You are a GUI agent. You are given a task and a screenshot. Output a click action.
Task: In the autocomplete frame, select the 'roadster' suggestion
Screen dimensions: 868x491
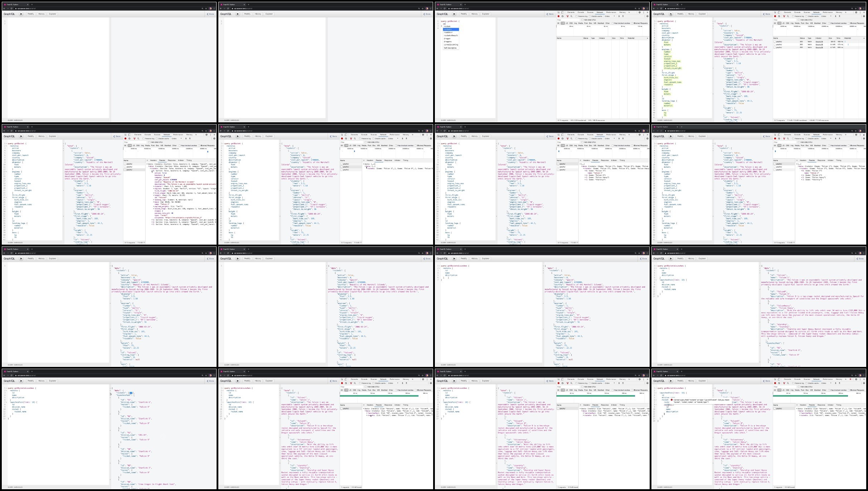tap(451, 33)
